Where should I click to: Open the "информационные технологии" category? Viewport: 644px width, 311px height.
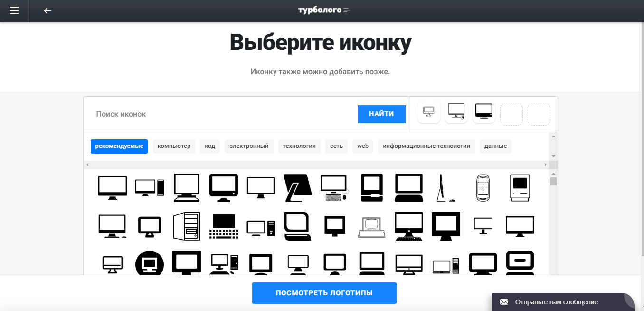[x=426, y=146]
